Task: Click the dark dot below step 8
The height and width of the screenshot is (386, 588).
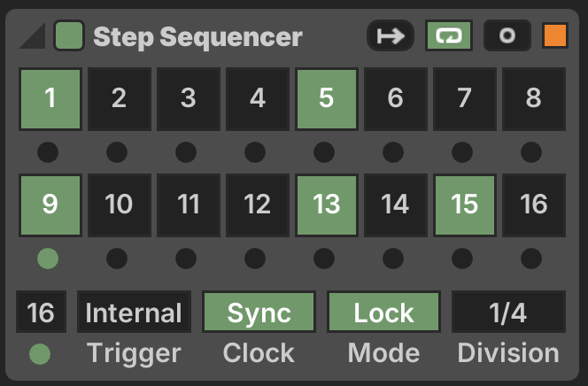Action: click(531, 152)
